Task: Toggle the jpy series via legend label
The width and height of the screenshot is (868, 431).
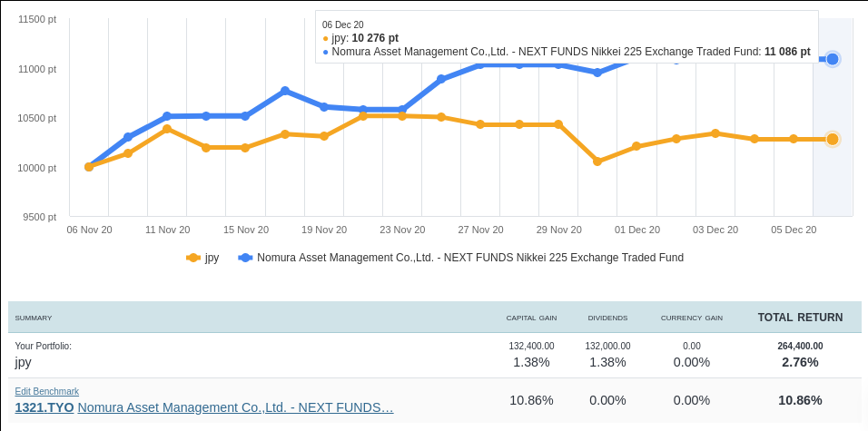Action: [212, 258]
